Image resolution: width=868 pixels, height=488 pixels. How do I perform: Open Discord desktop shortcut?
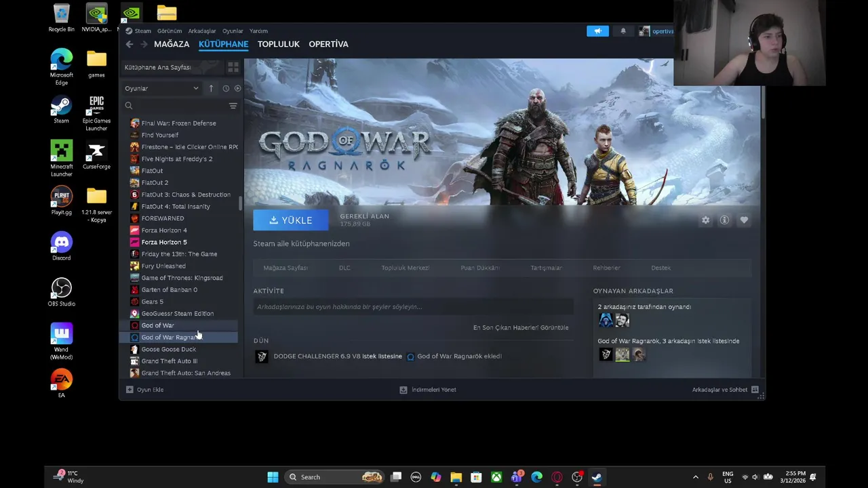click(x=61, y=247)
